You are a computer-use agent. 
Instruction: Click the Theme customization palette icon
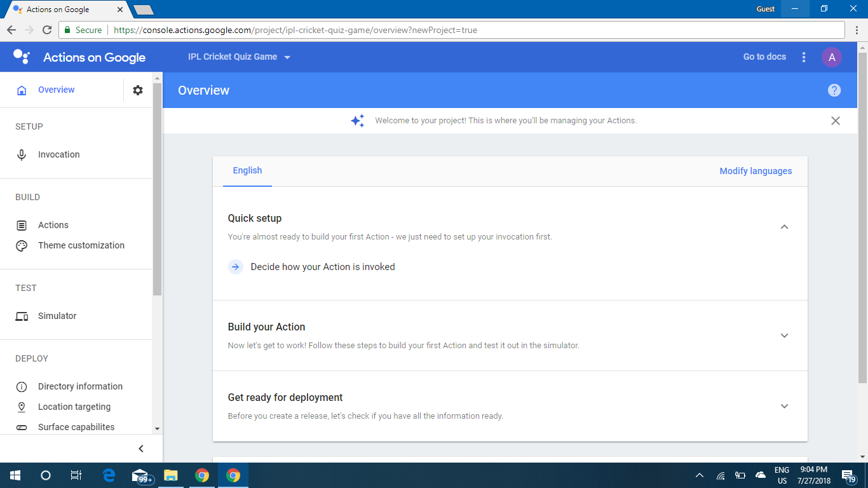(22, 245)
